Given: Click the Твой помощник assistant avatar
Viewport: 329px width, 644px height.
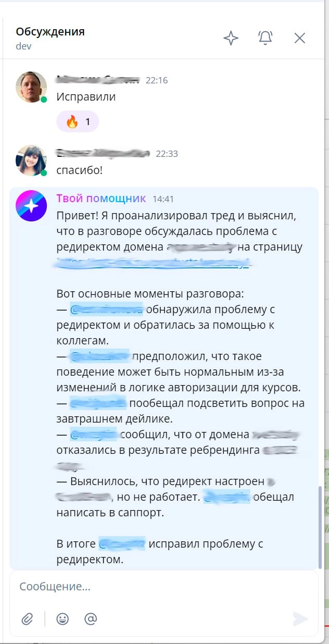Looking at the screenshot, I should point(31,206).
